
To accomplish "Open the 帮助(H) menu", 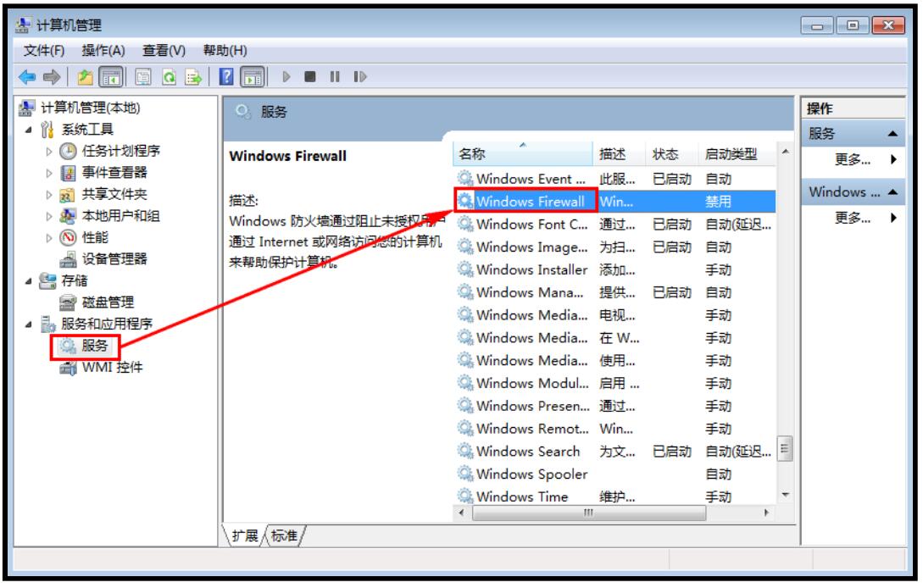I will (x=225, y=51).
